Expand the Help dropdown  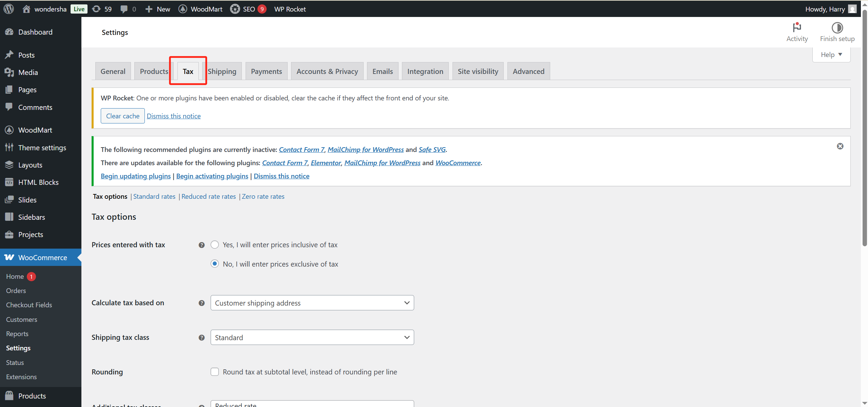[831, 54]
